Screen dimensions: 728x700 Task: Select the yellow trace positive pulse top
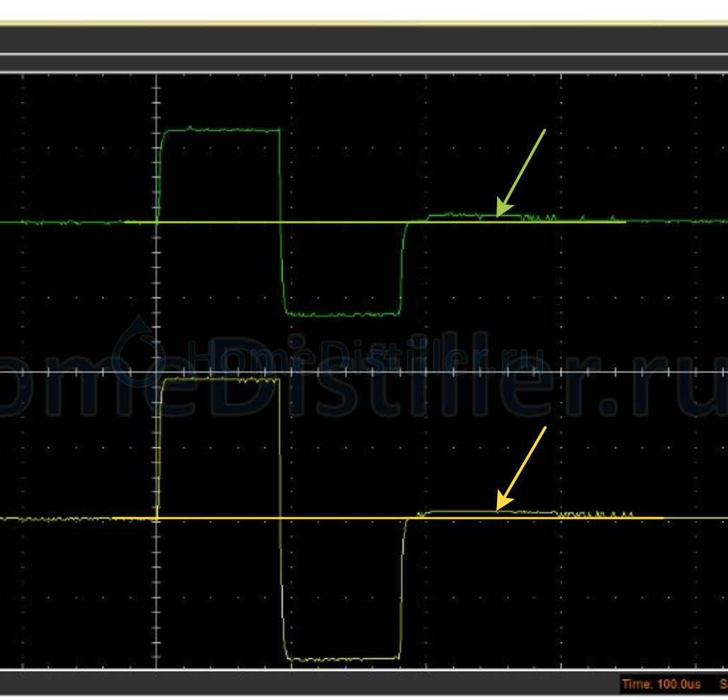pyautogui.click(x=221, y=380)
